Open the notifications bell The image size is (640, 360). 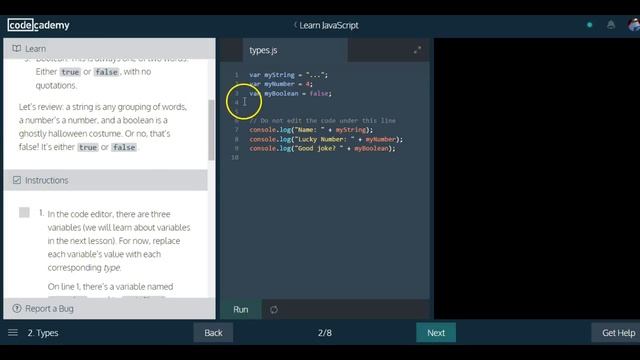(x=611, y=25)
